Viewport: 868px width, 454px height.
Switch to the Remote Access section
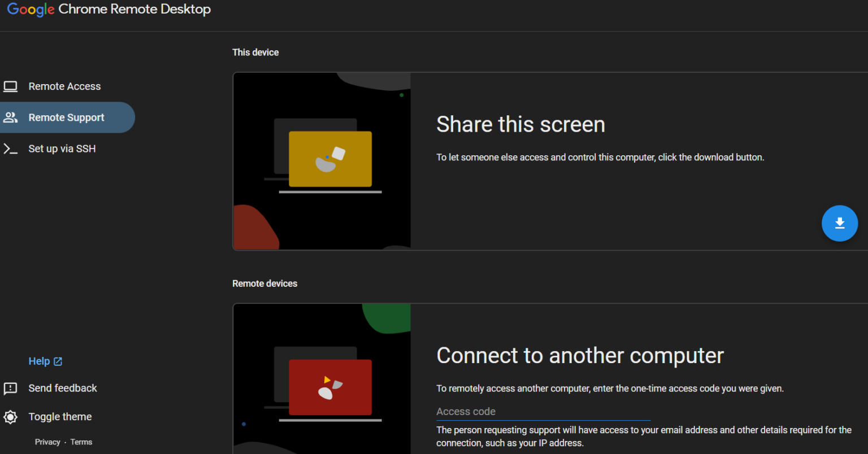(x=64, y=86)
